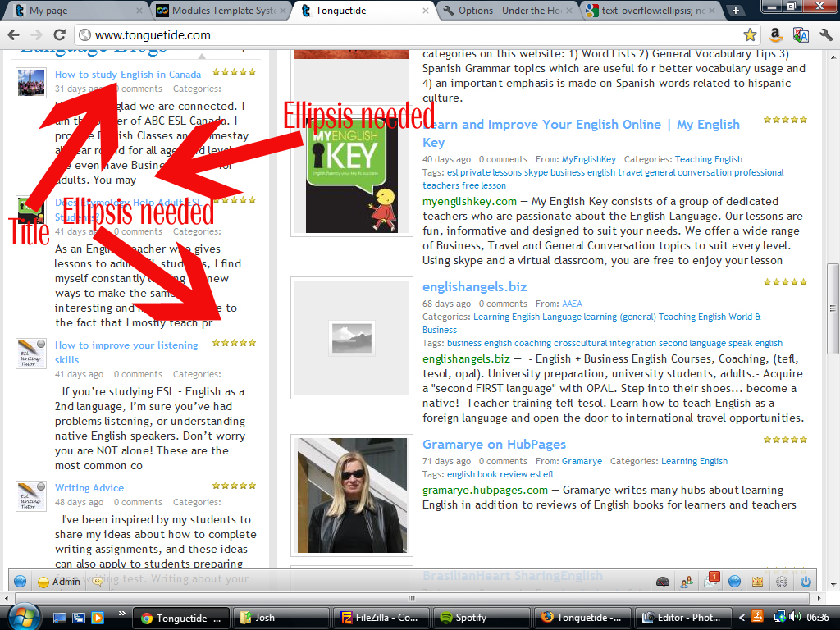Viewport: 840px width, 630px height.
Task: Open the crown icon in site toolbar
Action: pyautogui.click(x=757, y=582)
